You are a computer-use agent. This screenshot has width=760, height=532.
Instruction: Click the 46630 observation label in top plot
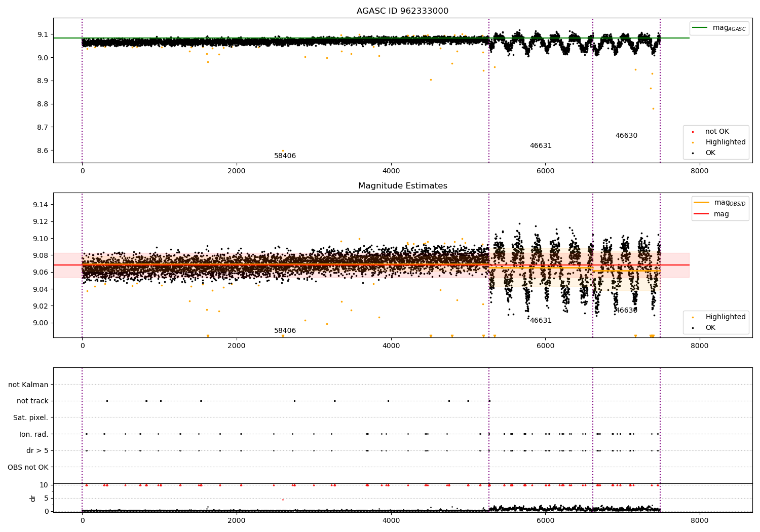pos(626,136)
